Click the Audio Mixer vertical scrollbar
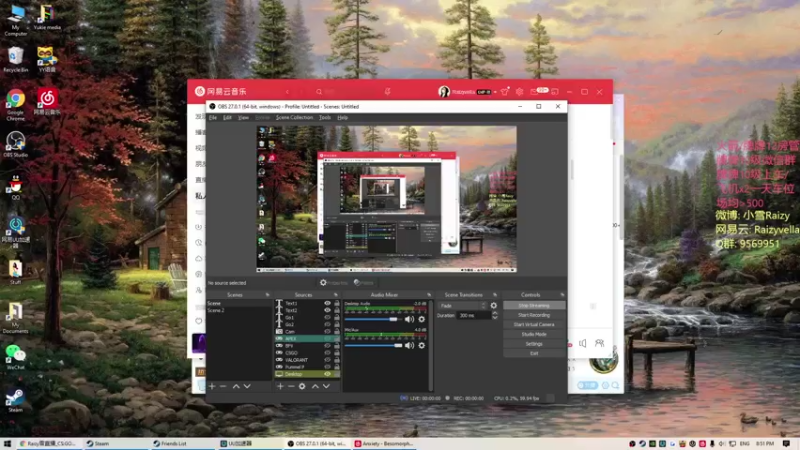This screenshot has width=800, height=450. click(431, 344)
